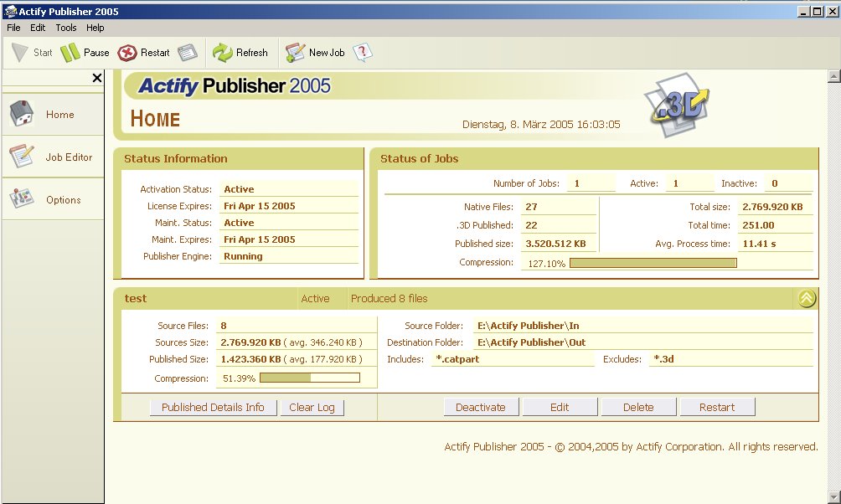
Task: Click Published size value 3.520.512 KB
Action: 555,244
